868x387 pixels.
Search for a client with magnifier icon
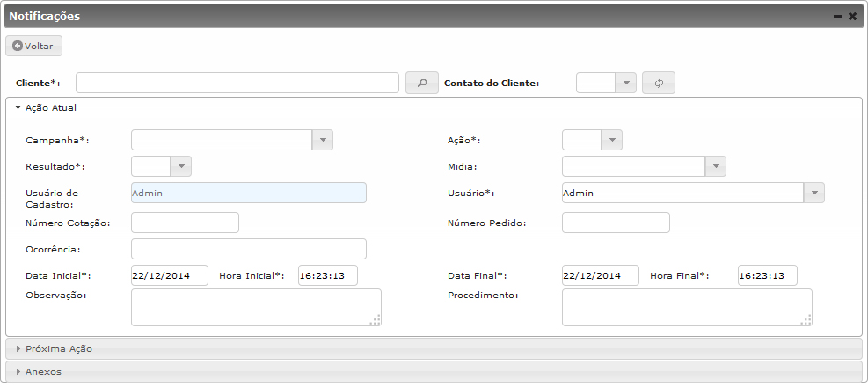coord(422,83)
